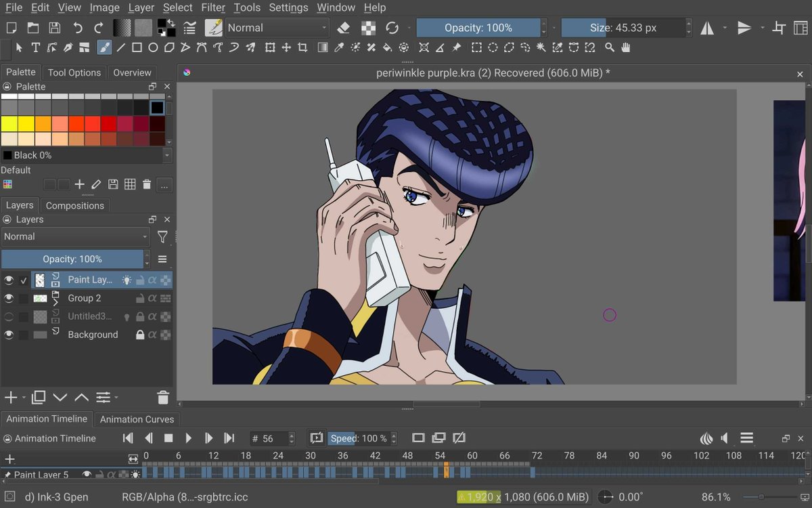Undo the last action
This screenshot has width=812, height=508.
[78, 28]
